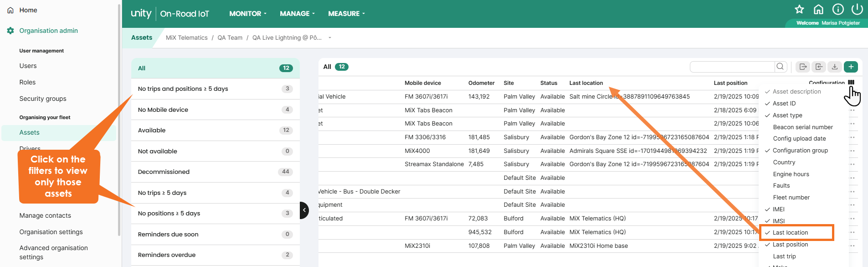The height and width of the screenshot is (267, 868).
Task: Click MiX Telematics breadcrumb
Action: [x=186, y=38]
